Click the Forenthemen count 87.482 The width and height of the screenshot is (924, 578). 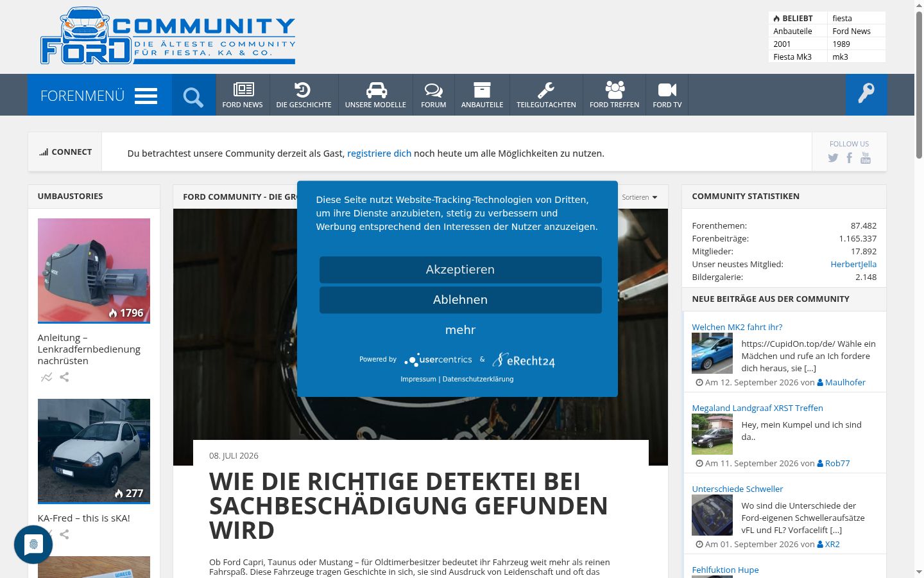click(x=864, y=225)
